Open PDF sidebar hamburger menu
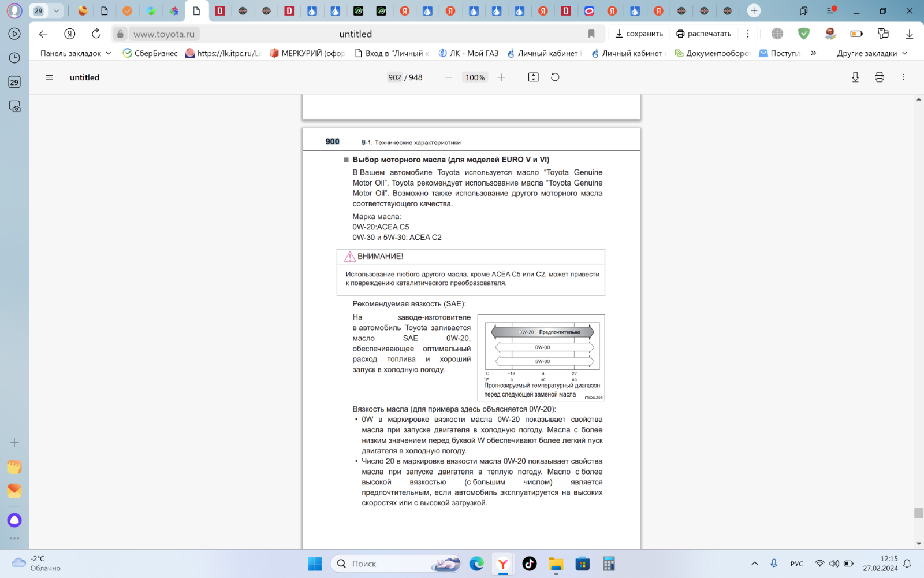 click(49, 77)
